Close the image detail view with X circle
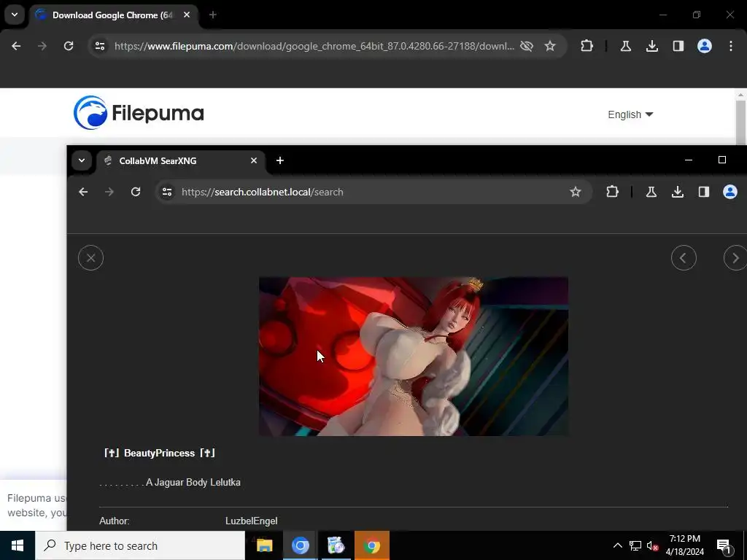 click(90, 258)
